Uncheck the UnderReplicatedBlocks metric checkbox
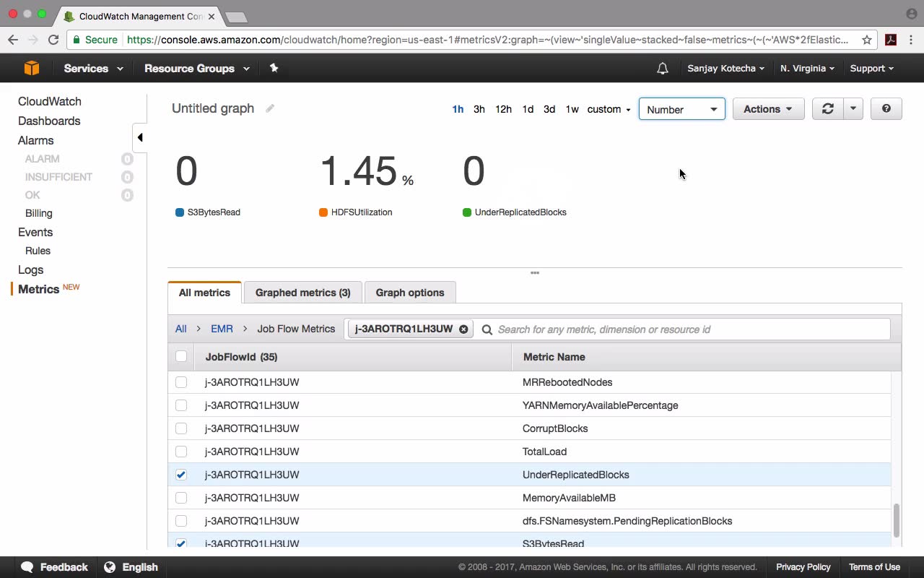Screen dimensions: 924x578 [x=181, y=475]
